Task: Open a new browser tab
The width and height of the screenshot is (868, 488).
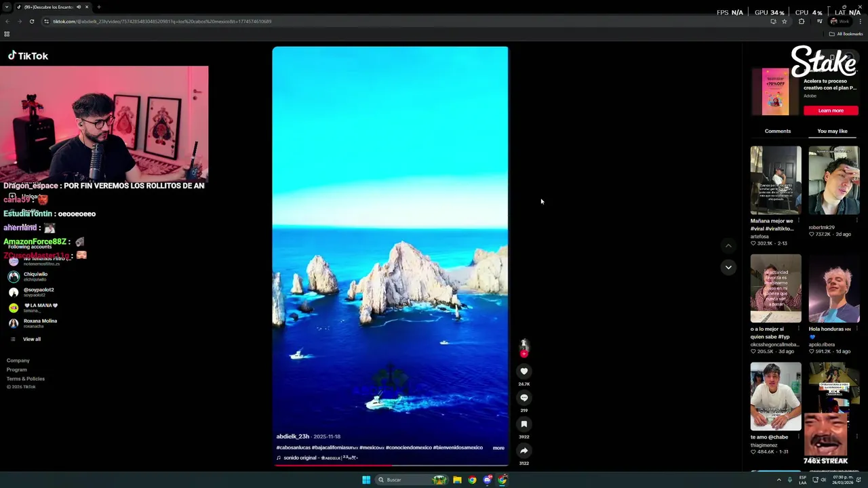Action: tap(99, 7)
